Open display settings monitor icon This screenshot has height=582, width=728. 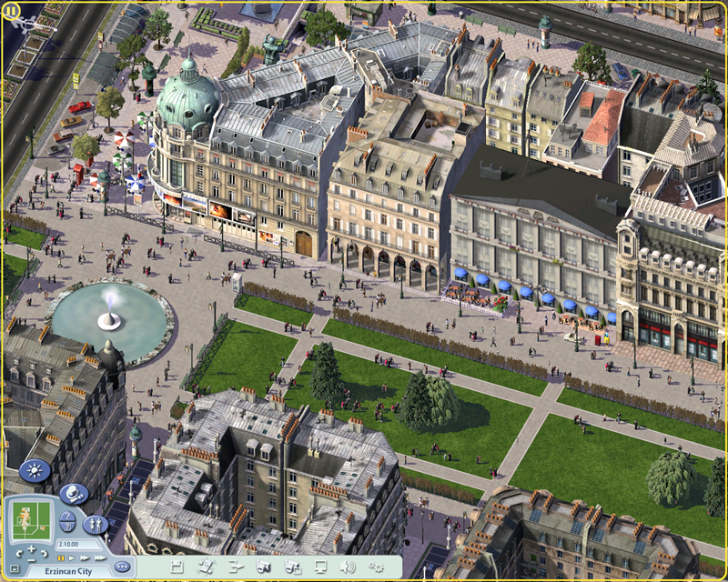click(x=320, y=567)
